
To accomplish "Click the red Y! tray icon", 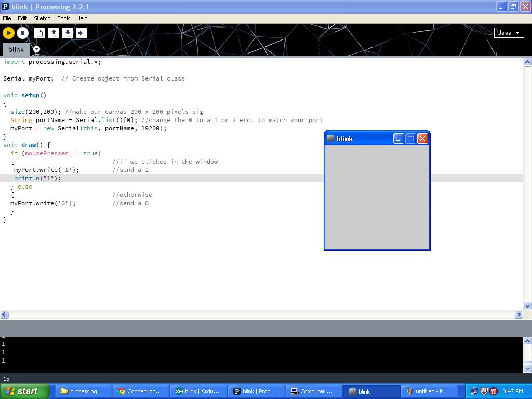I will 494,391.
